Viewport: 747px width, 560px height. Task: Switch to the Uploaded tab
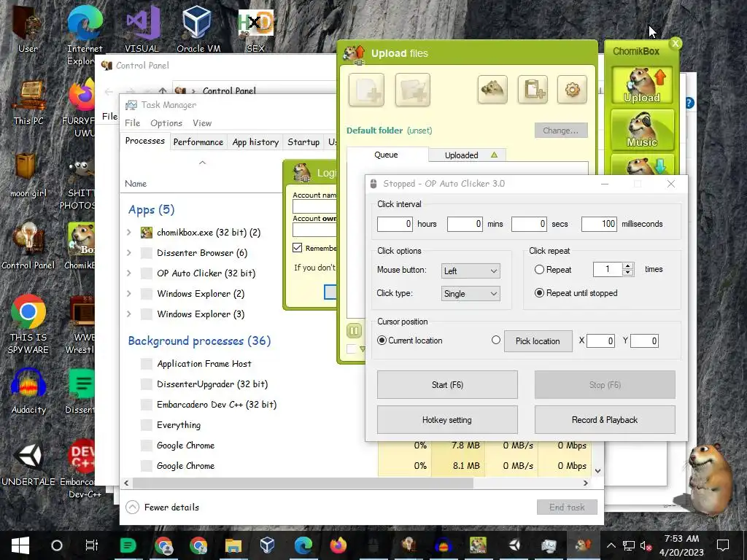click(x=468, y=155)
